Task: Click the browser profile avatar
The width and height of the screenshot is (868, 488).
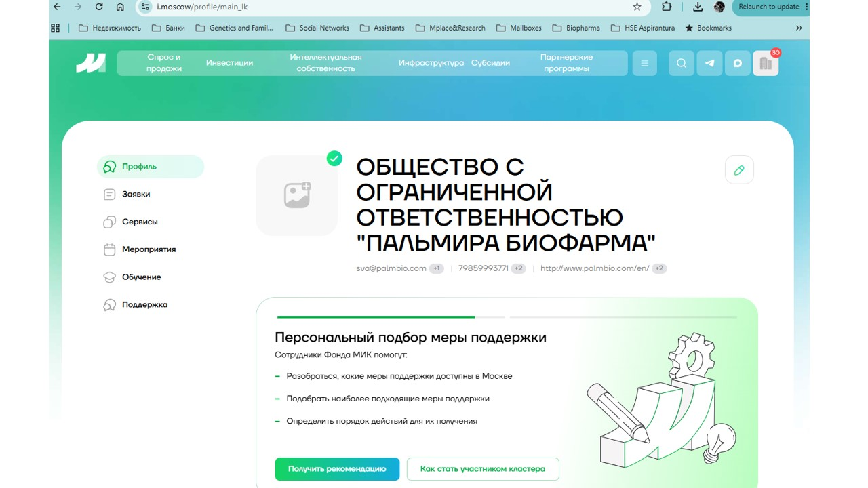Action: 719,7
